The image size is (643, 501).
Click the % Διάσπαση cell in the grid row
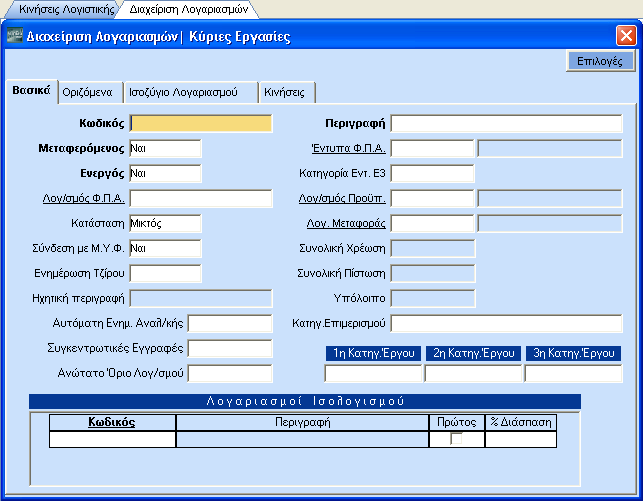(521, 439)
